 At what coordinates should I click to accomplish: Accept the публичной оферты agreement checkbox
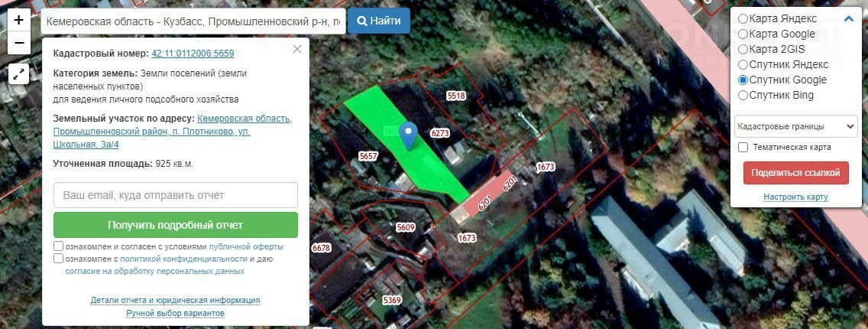coord(59,246)
